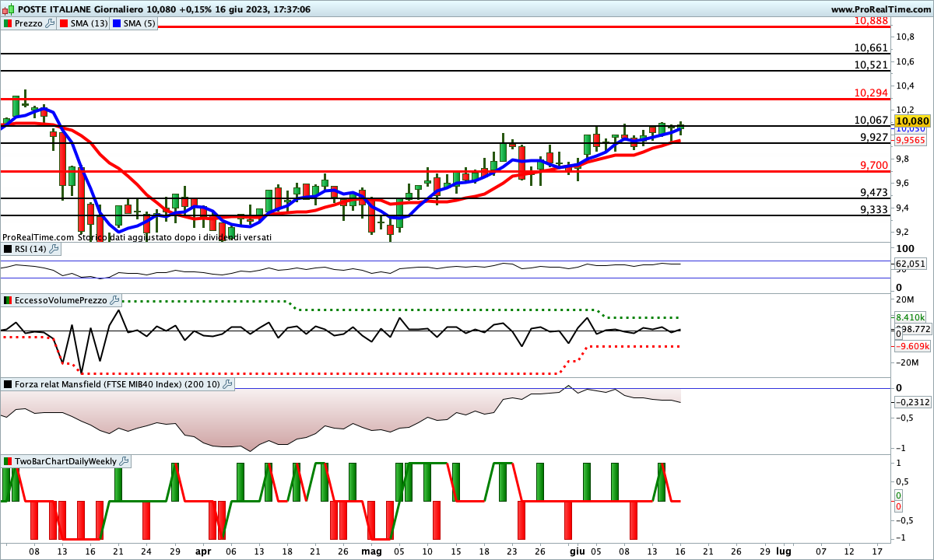Click the 10,521 level label
Viewport: 934px width, 560px height.
871,65
